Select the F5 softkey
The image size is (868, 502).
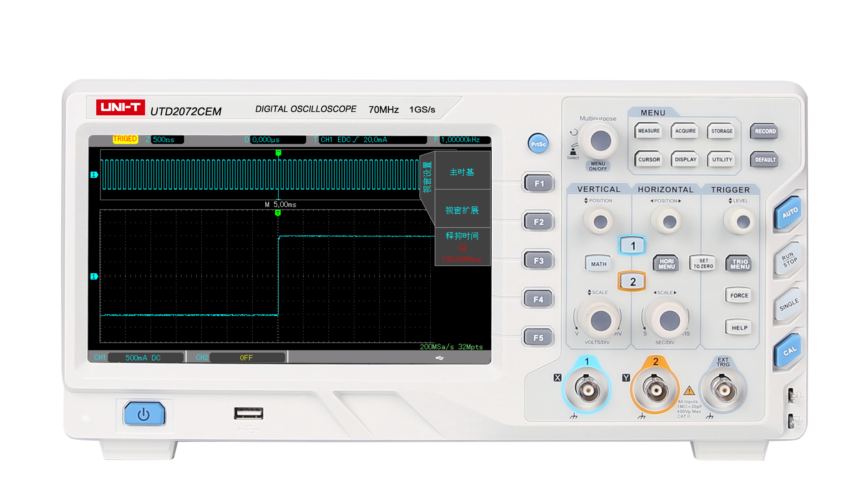coord(539,338)
